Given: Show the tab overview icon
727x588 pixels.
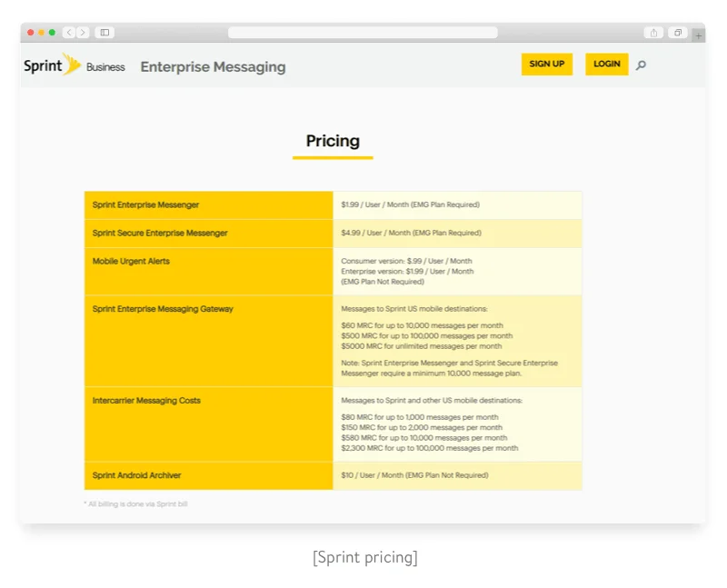Looking at the screenshot, I should [678, 33].
